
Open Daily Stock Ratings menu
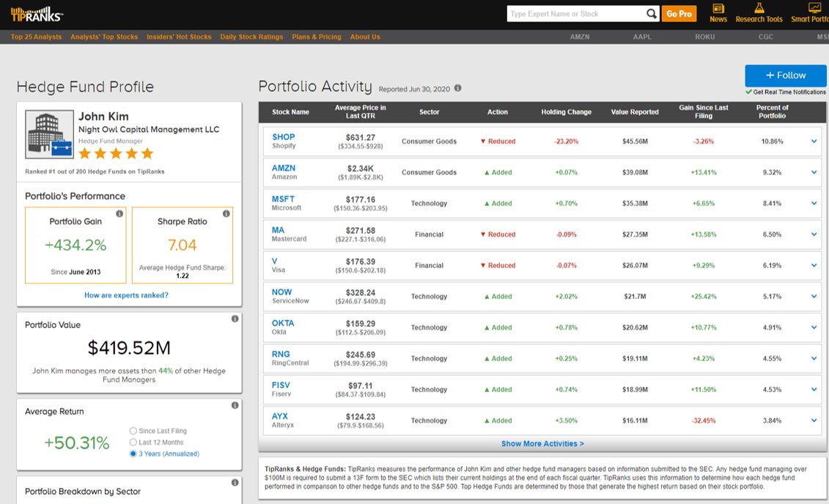coord(251,37)
